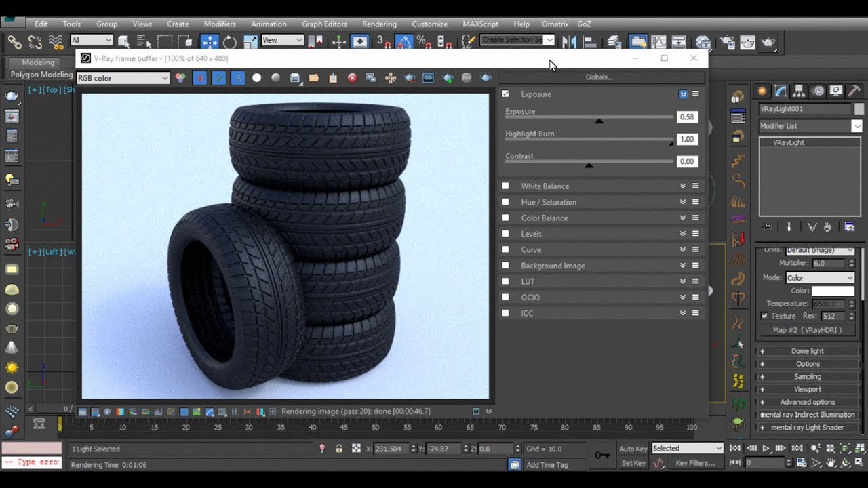868x488 pixels.
Task: Click the white light Color swatch
Action: click(x=833, y=291)
